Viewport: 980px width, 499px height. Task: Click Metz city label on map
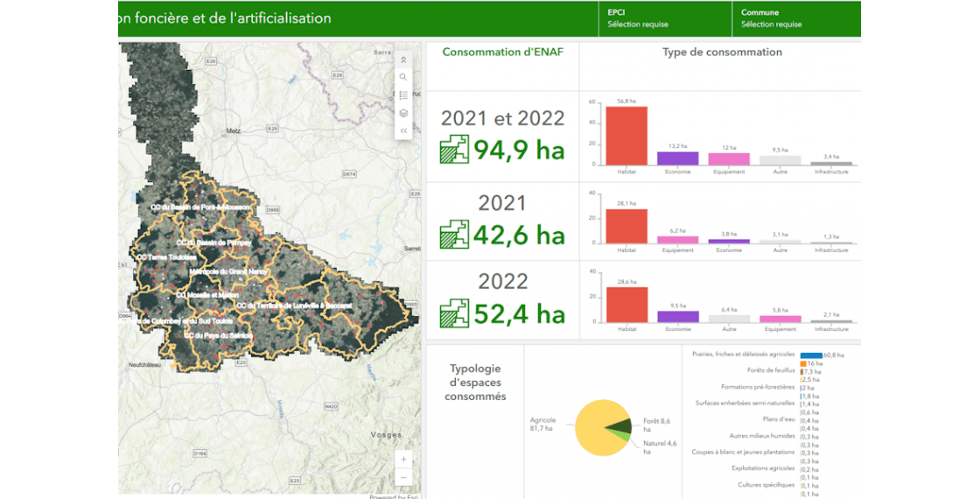pyautogui.click(x=233, y=130)
